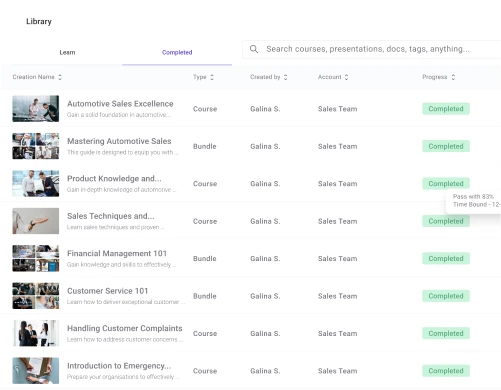501x390 pixels.
Task: Click the Created by column header label
Action: 265,77
